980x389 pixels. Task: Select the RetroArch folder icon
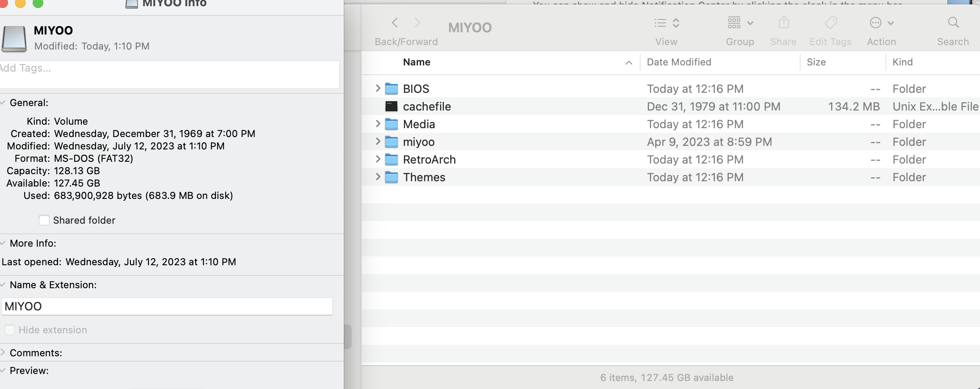click(391, 160)
